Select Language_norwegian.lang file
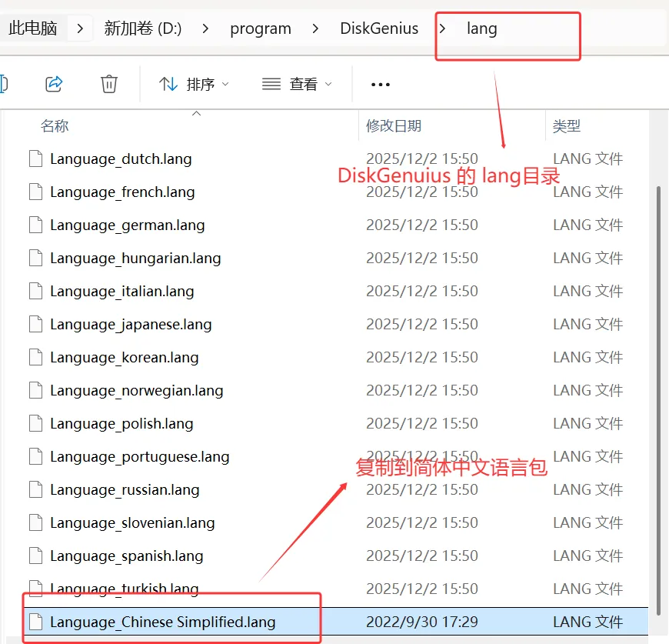The image size is (669, 644). click(x=137, y=391)
